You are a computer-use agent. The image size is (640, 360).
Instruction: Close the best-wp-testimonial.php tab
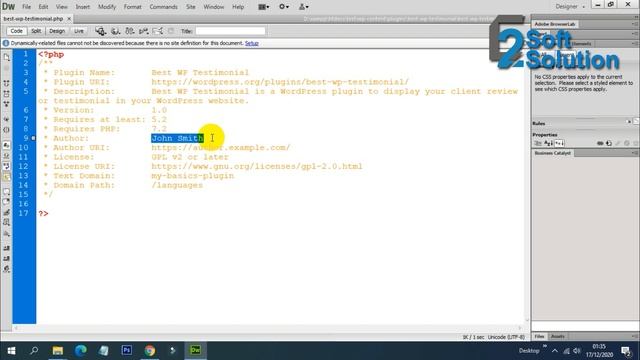(x=69, y=19)
